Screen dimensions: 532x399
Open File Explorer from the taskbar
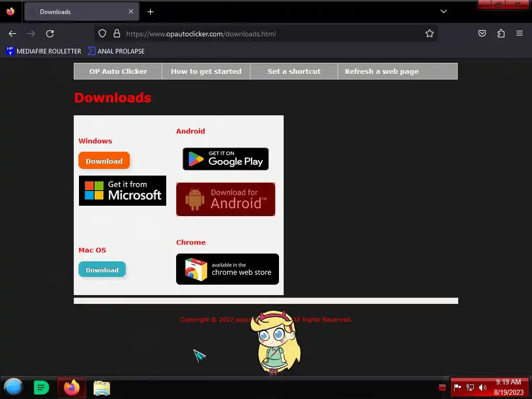coord(102,388)
